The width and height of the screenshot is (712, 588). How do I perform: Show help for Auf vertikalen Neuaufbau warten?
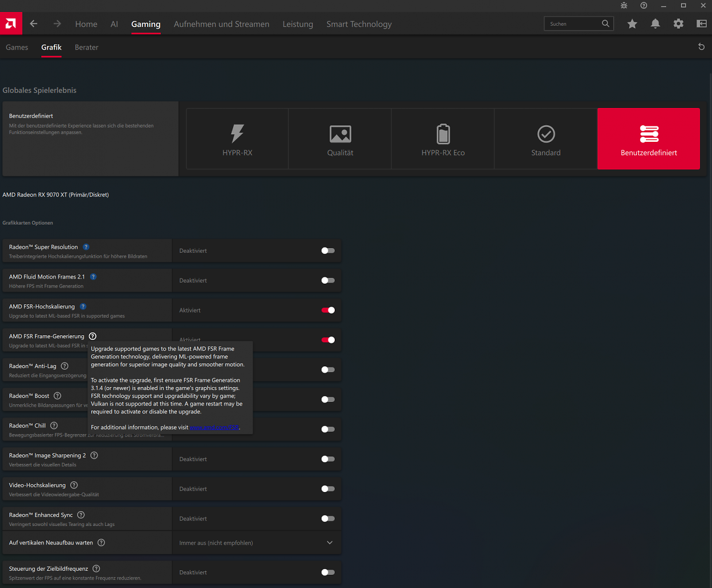[x=101, y=543]
